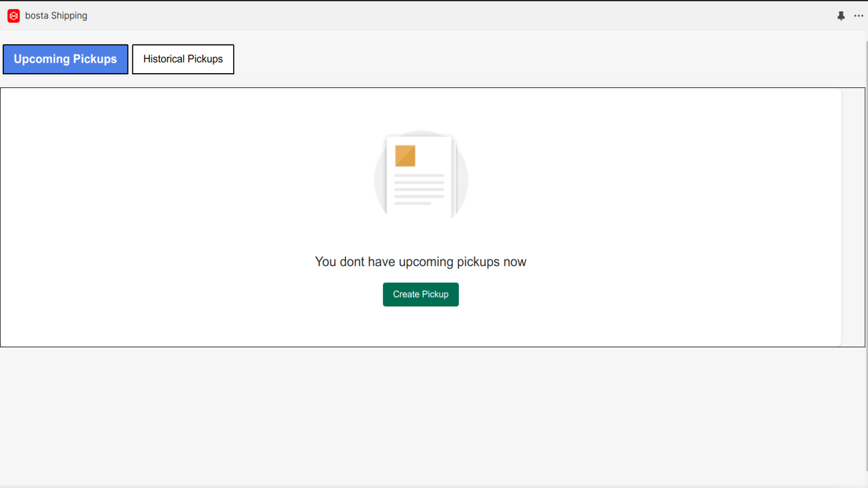Click white space right of Create Pickup button
This screenshot has width=868, height=488.
point(597,294)
